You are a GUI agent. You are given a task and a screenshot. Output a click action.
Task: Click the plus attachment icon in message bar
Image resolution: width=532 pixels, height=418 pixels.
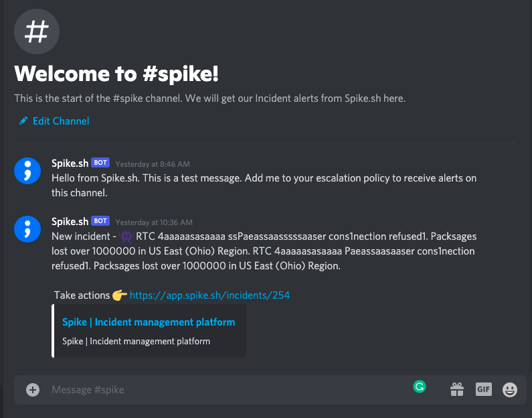point(33,389)
